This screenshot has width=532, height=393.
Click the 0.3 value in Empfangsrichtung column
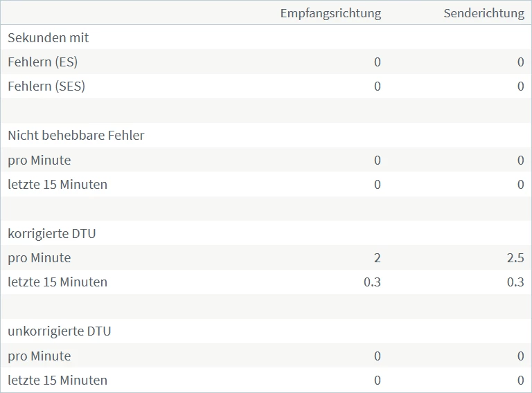point(372,282)
